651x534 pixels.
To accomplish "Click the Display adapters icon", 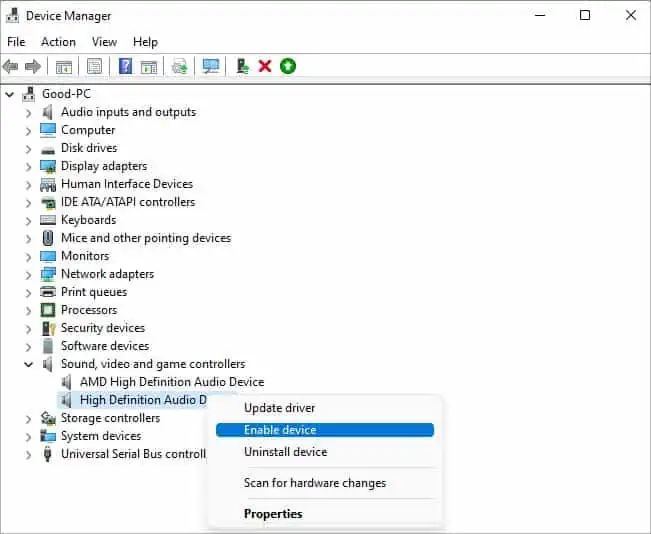I will [x=48, y=166].
